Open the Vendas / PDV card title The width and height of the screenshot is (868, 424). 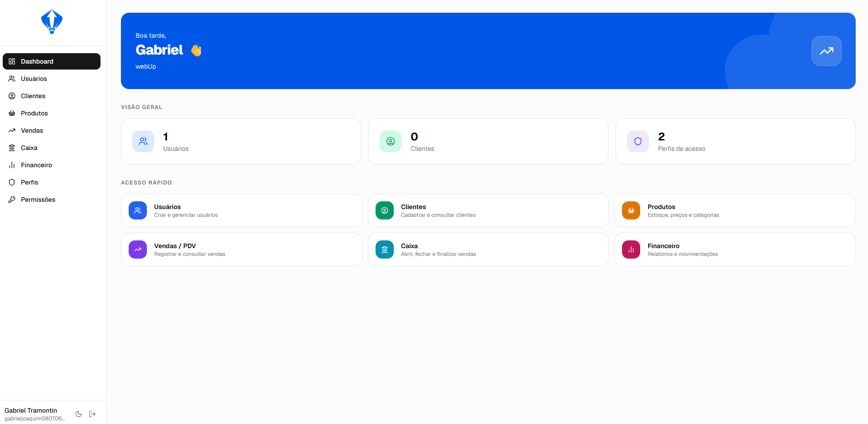point(175,246)
